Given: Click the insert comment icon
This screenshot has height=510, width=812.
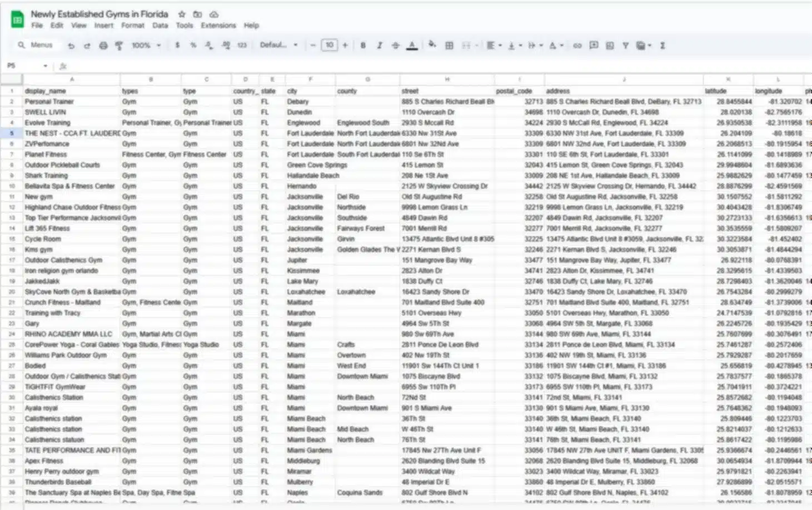Looking at the screenshot, I should click(594, 46).
